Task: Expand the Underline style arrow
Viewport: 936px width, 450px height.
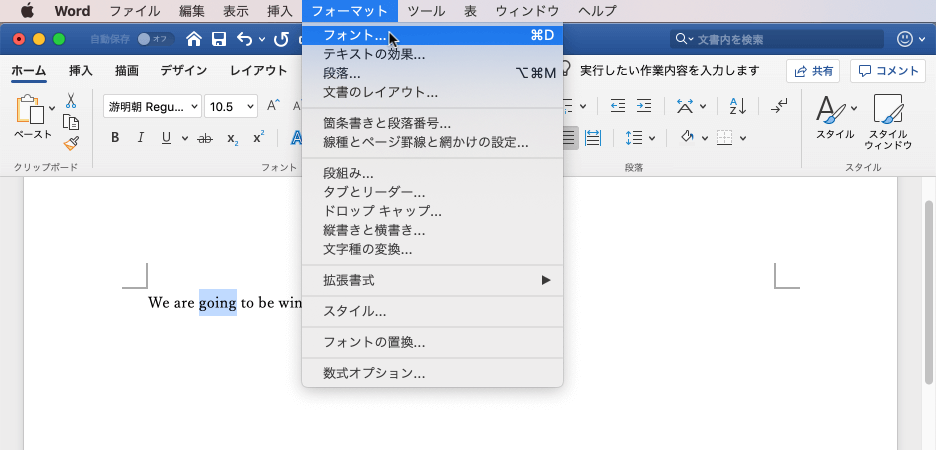Action: point(184,138)
